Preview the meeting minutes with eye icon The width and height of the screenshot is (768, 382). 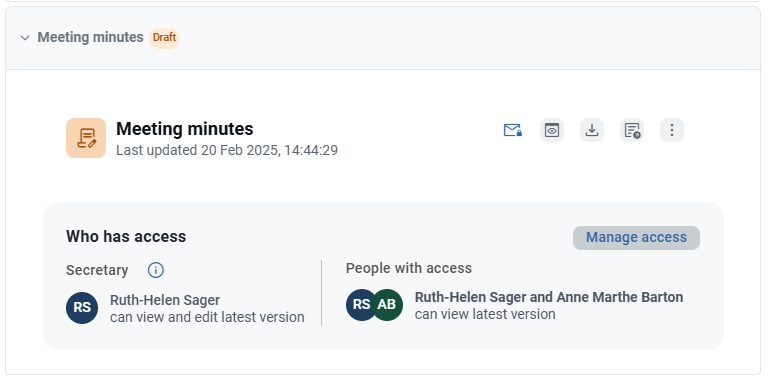pos(552,130)
